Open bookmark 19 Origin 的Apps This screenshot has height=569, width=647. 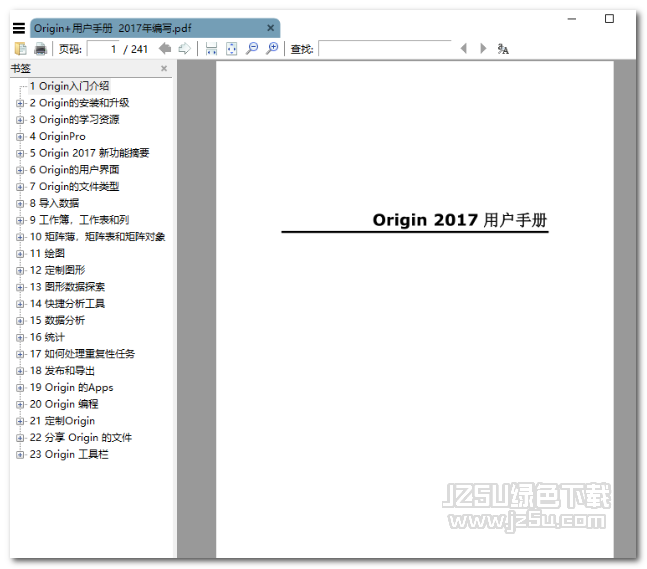click(x=71, y=387)
